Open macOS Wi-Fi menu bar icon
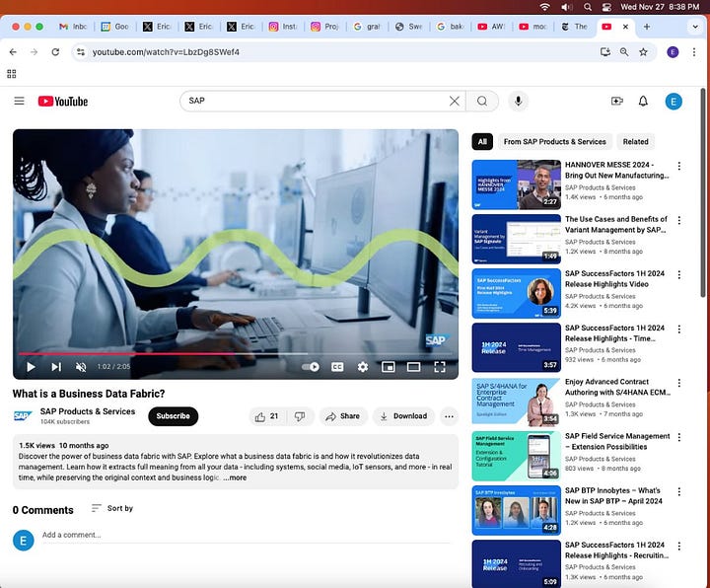The width and height of the screenshot is (710, 588). (x=545, y=7)
